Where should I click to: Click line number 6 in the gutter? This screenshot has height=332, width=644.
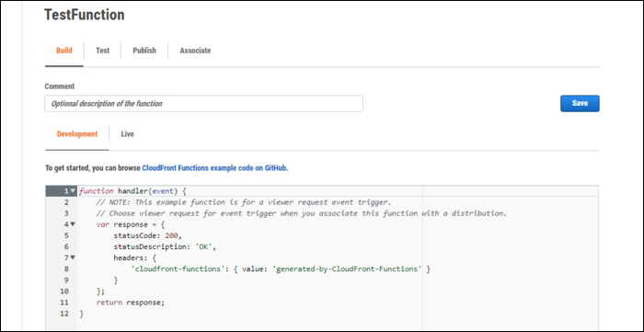tap(66, 246)
